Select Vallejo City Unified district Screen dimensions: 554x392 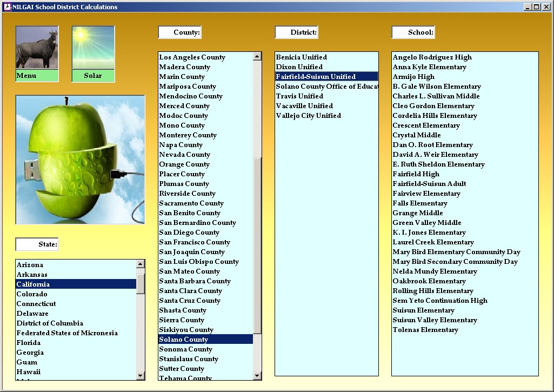coord(309,116)
